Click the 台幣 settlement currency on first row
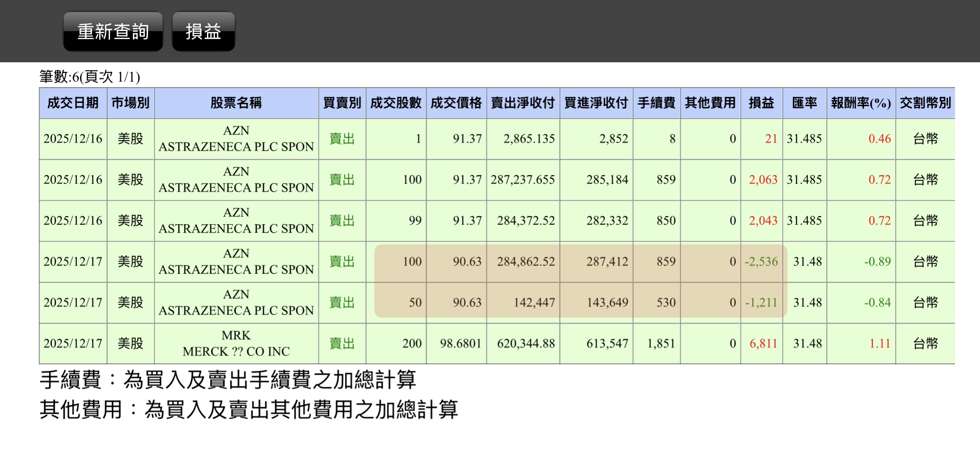 925,139
